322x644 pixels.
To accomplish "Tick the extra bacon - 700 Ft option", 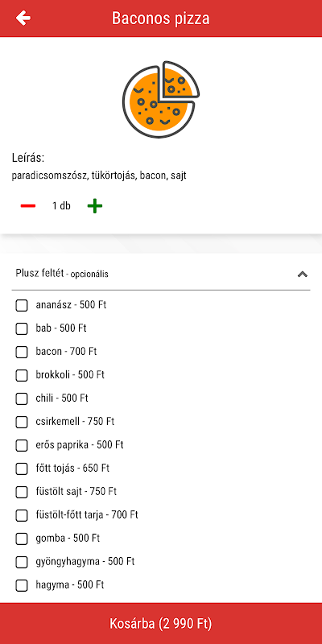I will pos(22,352).
